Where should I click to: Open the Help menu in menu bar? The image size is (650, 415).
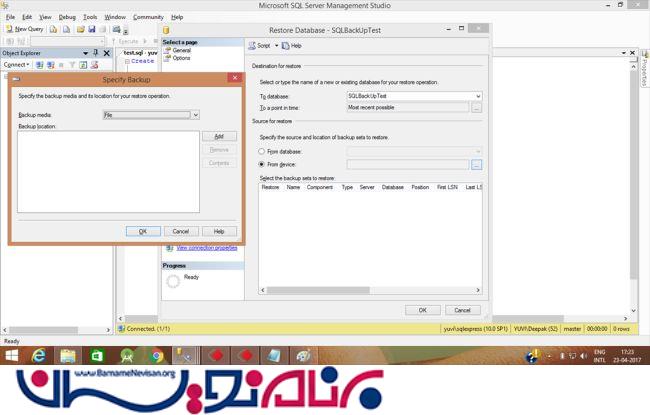tap(177, 17)
